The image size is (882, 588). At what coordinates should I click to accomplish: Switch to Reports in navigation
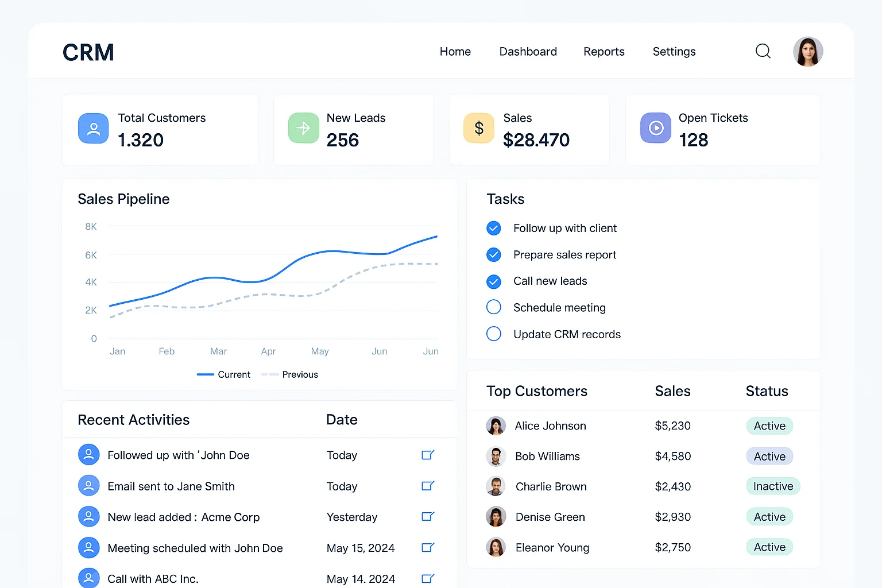tap(604, 52)
